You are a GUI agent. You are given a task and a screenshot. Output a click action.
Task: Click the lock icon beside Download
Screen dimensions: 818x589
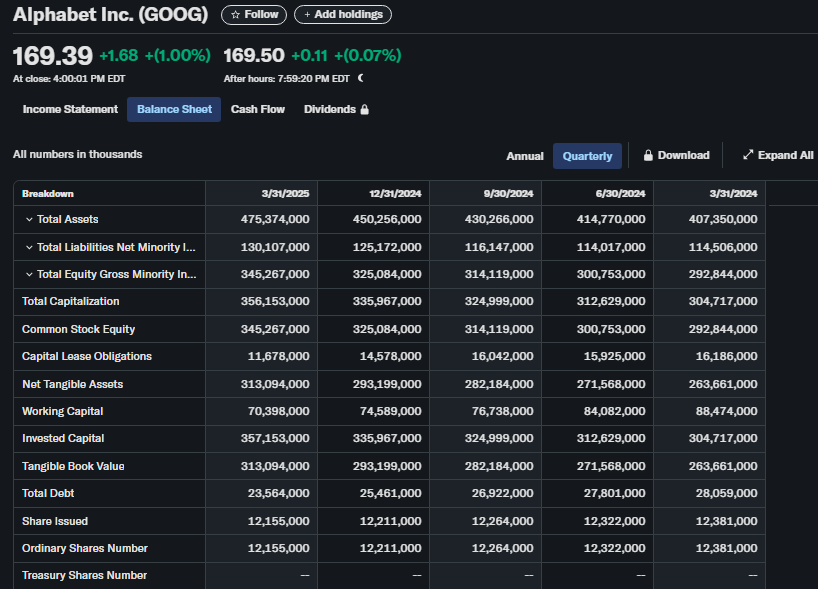(x=648, y=155)
